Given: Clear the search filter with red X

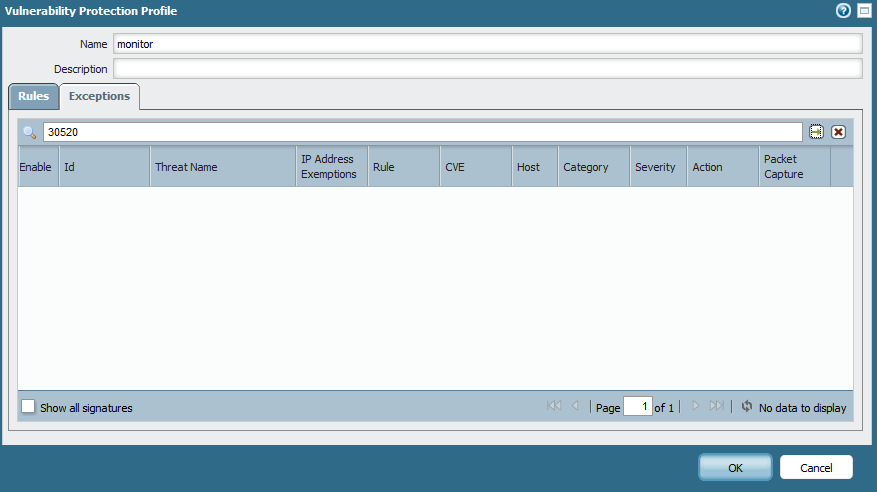Looking at the screenshot, I should tap(838, 132).
